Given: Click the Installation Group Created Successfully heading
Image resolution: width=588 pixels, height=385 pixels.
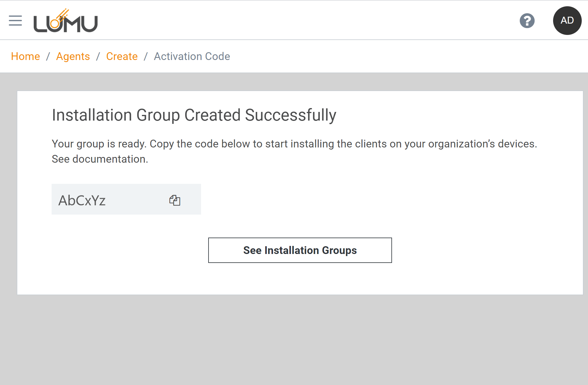Looking at the screenshot, I should [194, 115].
